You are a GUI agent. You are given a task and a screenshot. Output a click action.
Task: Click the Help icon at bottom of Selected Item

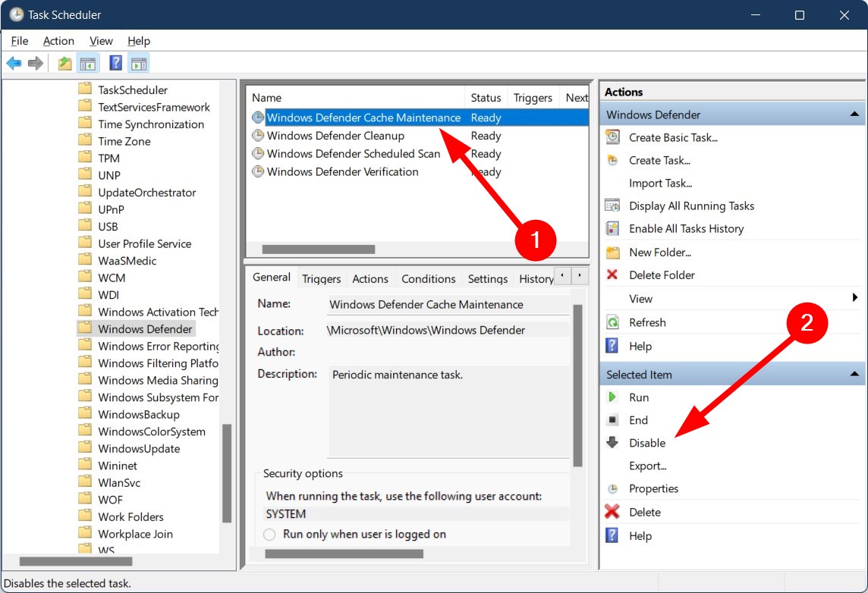(x=612, y=535)
